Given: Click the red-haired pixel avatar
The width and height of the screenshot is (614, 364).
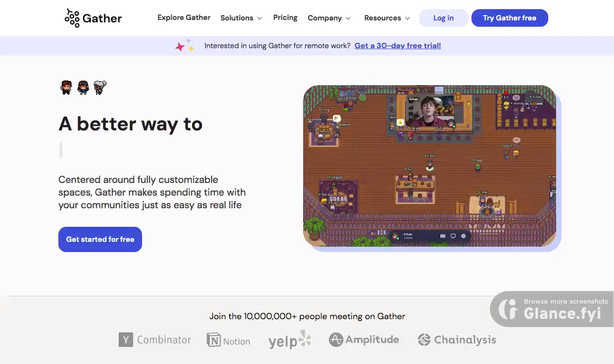Looking at the screenshot, I should click(x=66, y=88).
